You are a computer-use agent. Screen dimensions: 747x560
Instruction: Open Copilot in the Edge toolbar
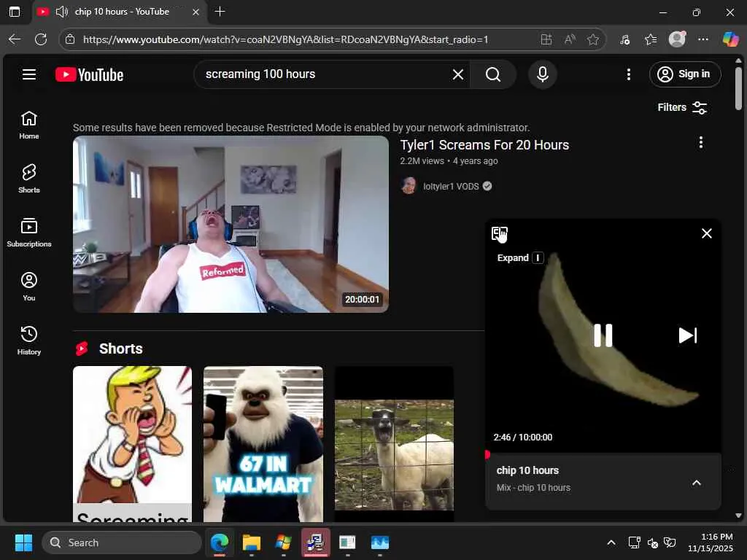[729, 39]
